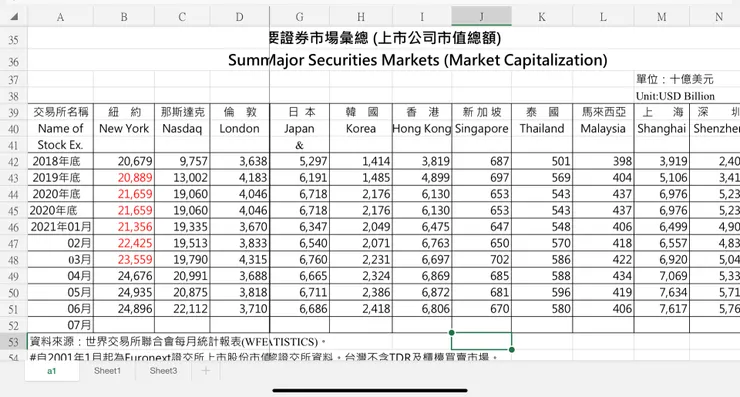This screenshot has width=740, height=397.
Task: Click the 2019年底 row label
Action: pyautogui.click(x=60, y=178)
